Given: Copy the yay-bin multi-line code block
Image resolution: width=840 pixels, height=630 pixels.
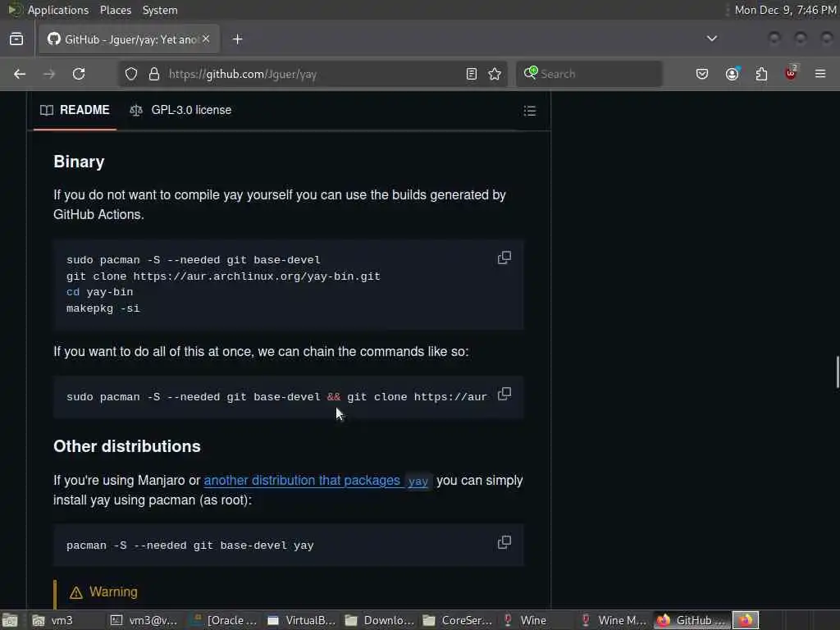Looking at the screenshot, I should click(x=504, y=258).
